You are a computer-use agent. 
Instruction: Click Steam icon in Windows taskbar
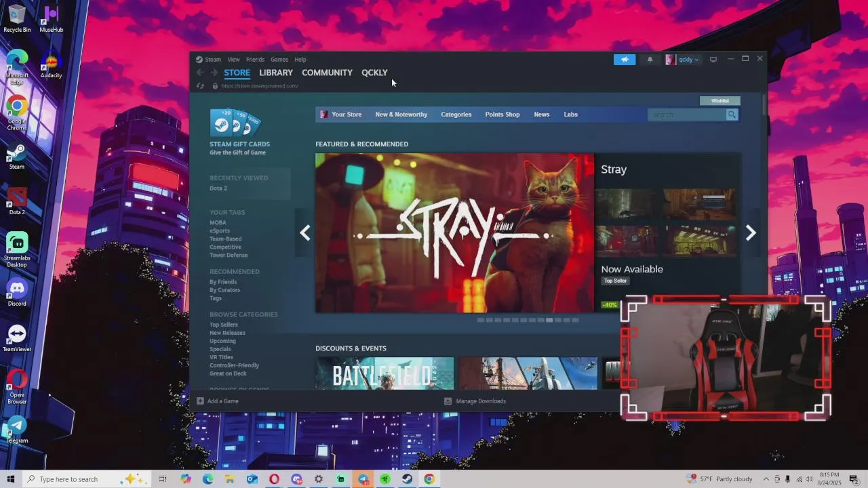pyautogui.click(x=407, y=479)
